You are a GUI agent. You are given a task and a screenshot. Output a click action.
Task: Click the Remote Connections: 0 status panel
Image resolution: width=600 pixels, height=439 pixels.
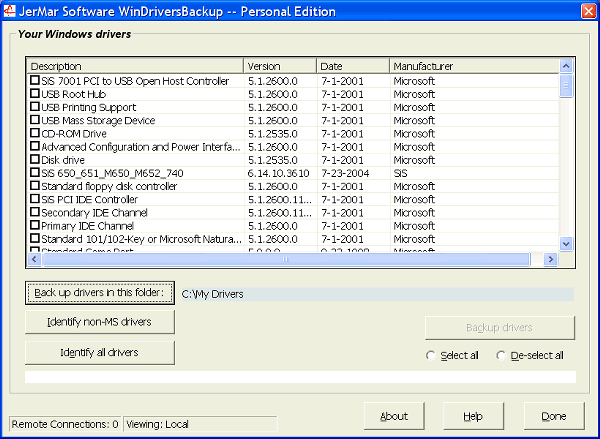click(x=65, y=424)
